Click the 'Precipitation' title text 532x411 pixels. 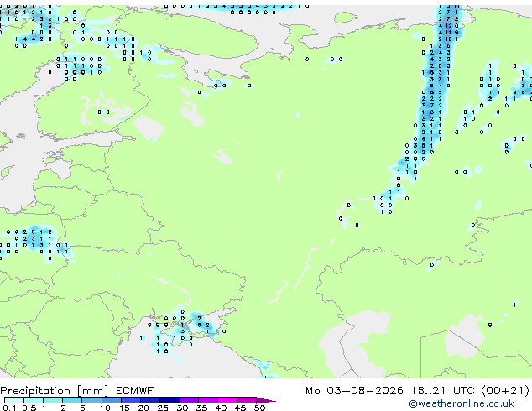coord(35,391)
